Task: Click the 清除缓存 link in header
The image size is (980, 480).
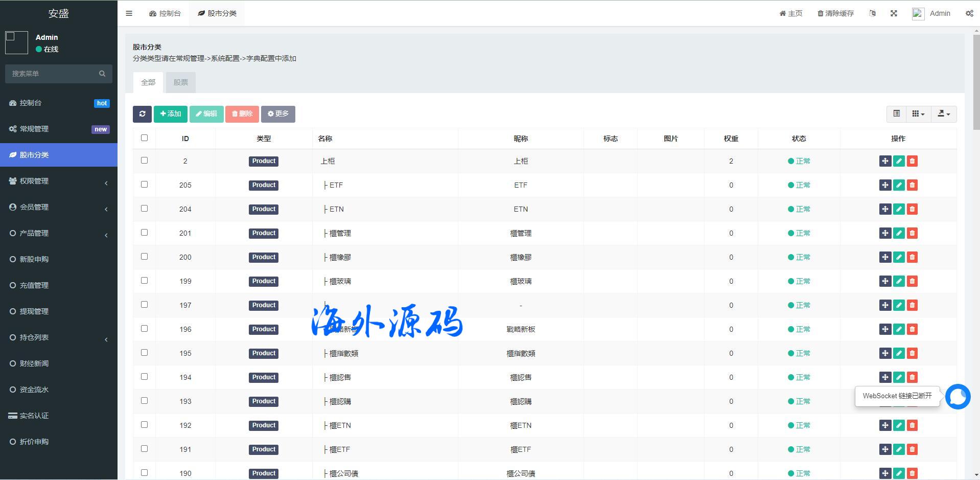Action: coord(835,14)
